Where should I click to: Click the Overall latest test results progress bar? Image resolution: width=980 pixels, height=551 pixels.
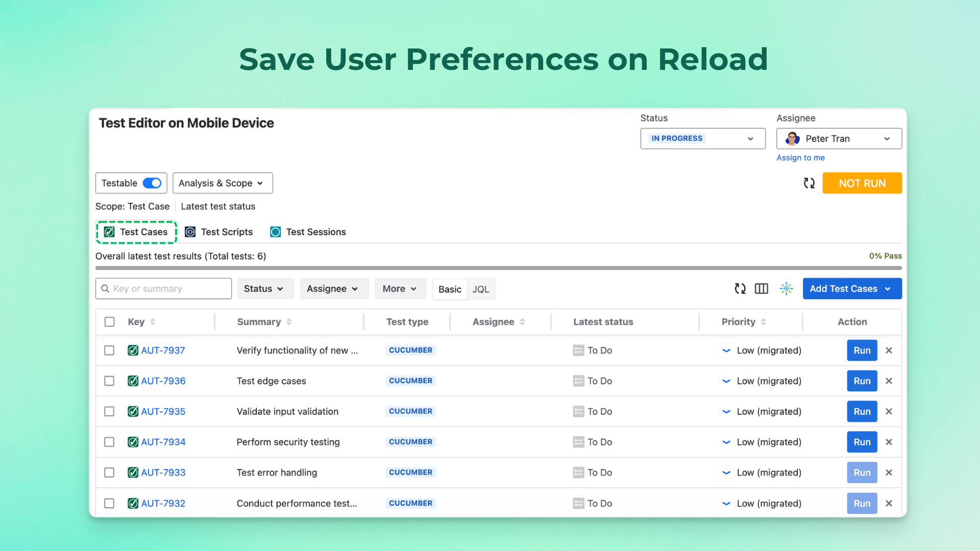[x=498, y=268]
